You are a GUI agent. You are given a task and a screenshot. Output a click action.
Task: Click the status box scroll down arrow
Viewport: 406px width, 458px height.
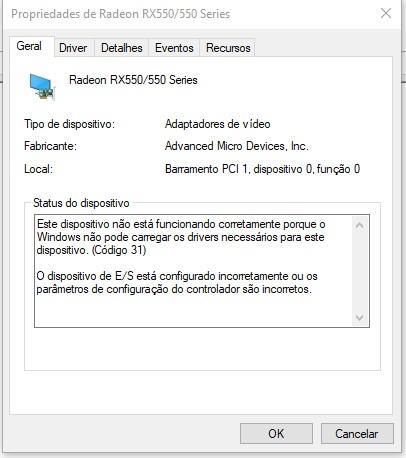tap(360, 317)
